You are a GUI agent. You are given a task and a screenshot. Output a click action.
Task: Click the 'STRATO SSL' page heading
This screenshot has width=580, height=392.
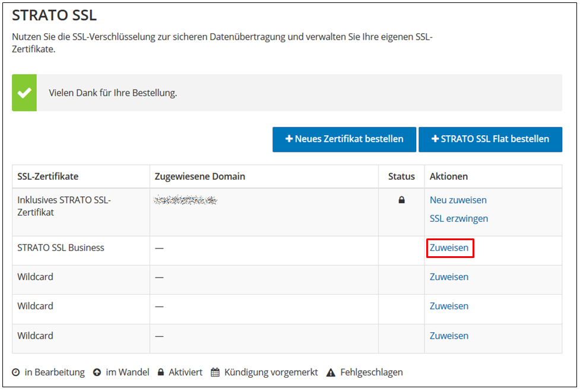click(x=54, y=15)
